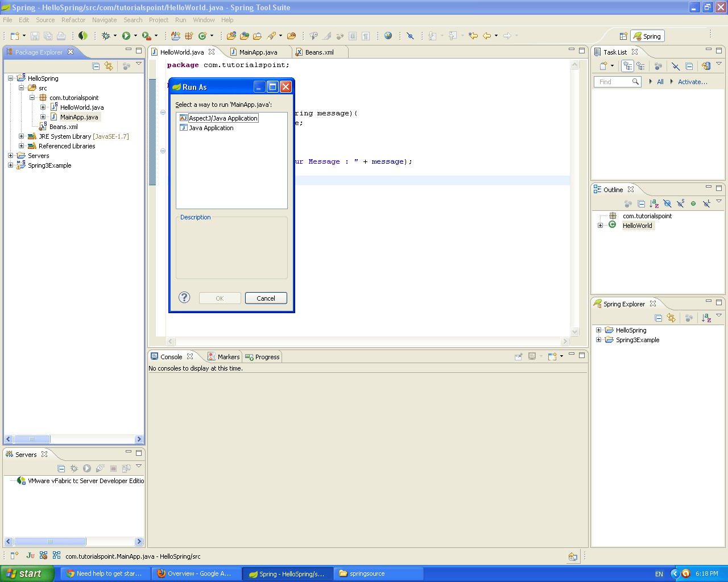Image resolution: width=728 pixels, height=582 pixels.
Task: Click the All filter in Task List
Action: (x=660, y=82)
